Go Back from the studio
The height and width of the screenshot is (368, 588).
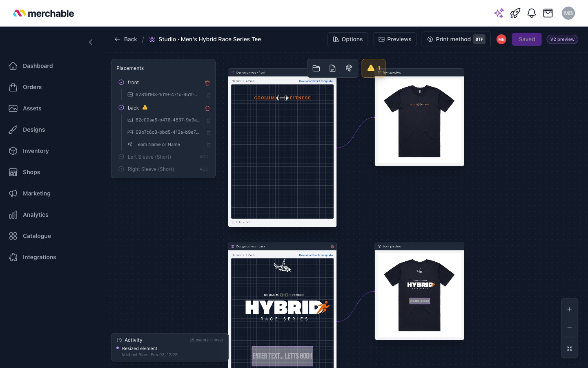pos(126,39)
